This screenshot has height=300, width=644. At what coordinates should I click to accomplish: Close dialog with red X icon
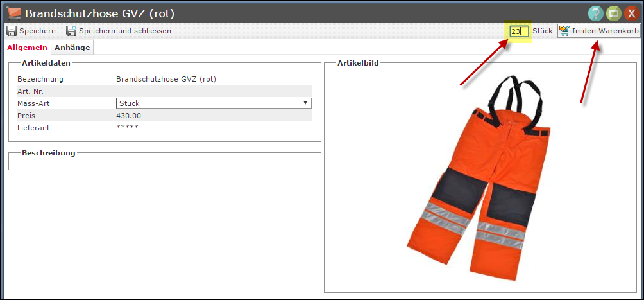click(x=632, y=13)
